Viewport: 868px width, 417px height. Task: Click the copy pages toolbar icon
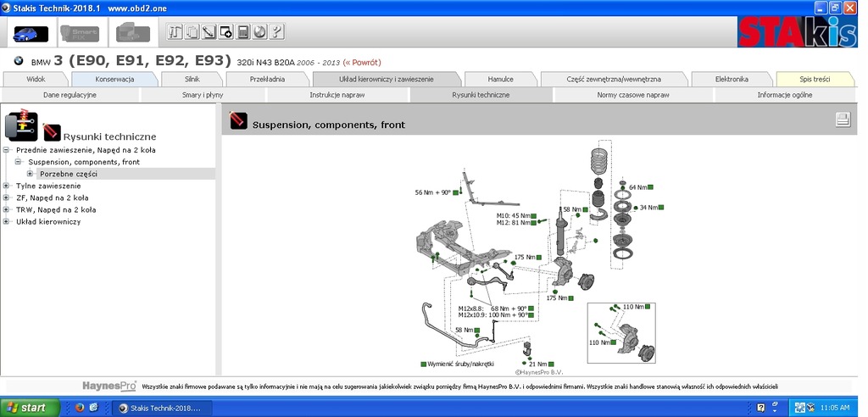tap(192, 32)
